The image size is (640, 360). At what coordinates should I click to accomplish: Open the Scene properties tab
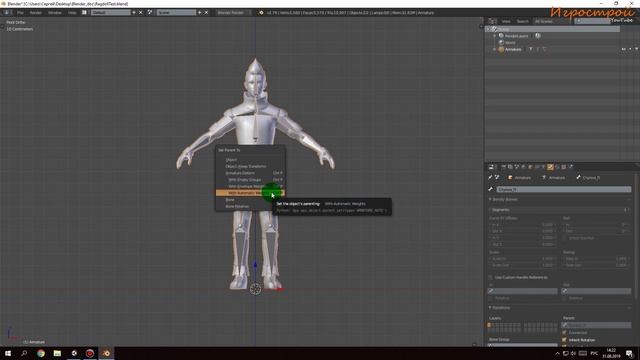pyautogui.click(x=517, y=167)
